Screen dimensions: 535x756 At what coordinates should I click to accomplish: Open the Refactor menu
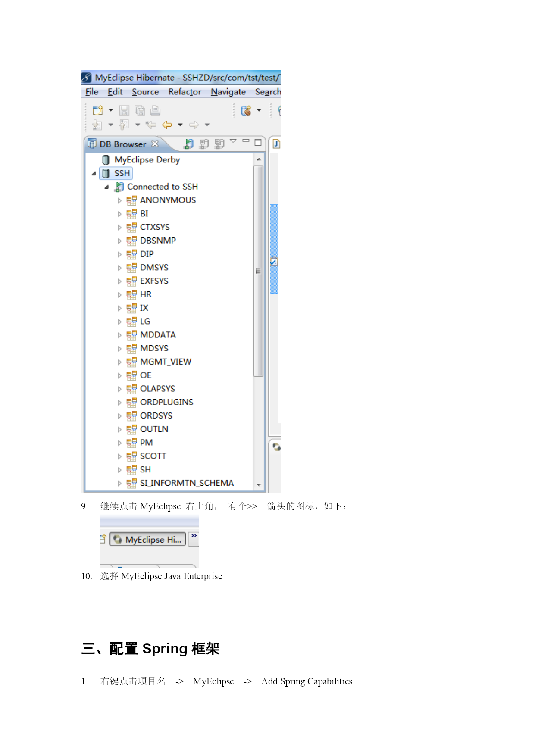tap(185, 92)
